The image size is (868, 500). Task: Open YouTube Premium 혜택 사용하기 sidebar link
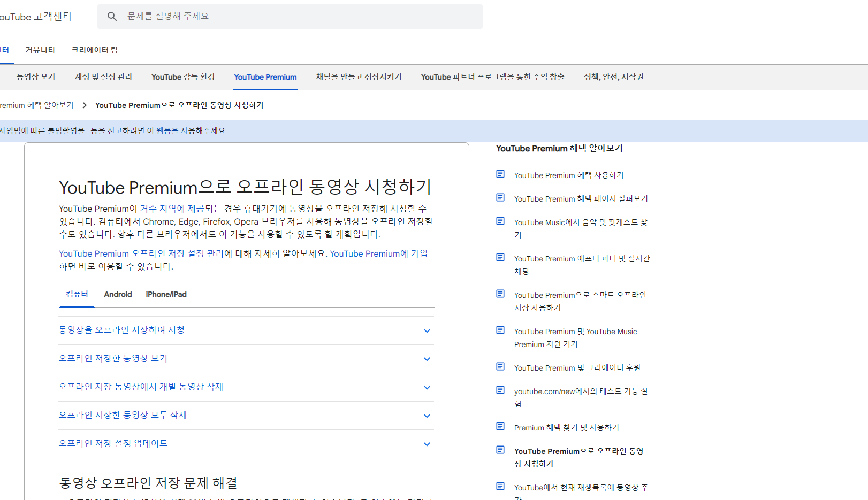[x=569, y=175]
